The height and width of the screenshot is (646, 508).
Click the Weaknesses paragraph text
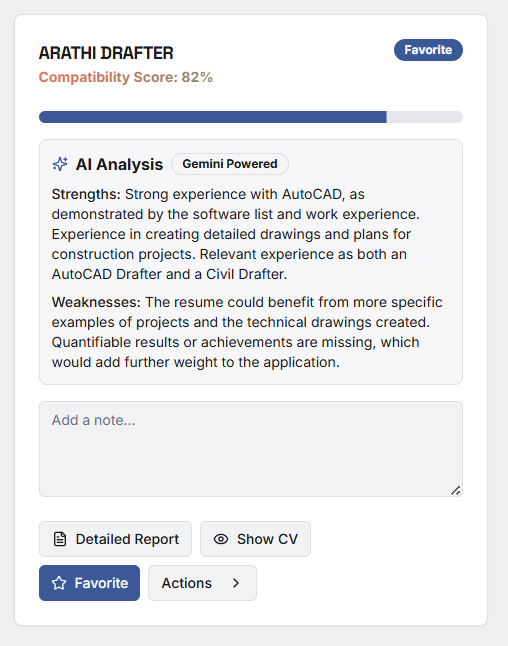pos(247,332)
